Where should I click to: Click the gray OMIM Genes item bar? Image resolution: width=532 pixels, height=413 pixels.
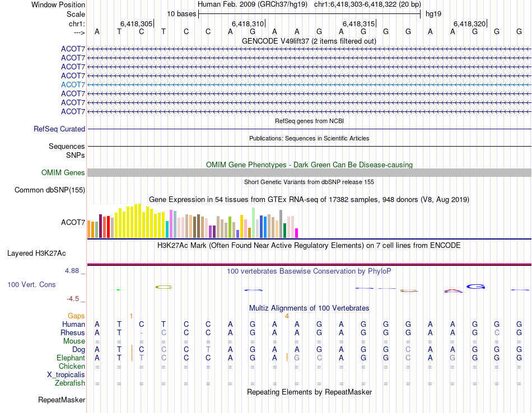pyautogui.click(x=309, y=173)
